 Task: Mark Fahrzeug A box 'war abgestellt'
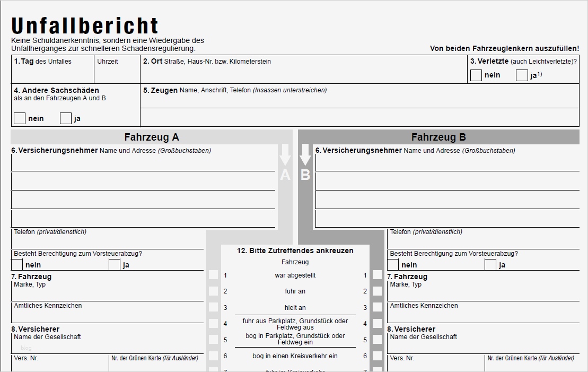pyautogui.click(x=213, y=275)
